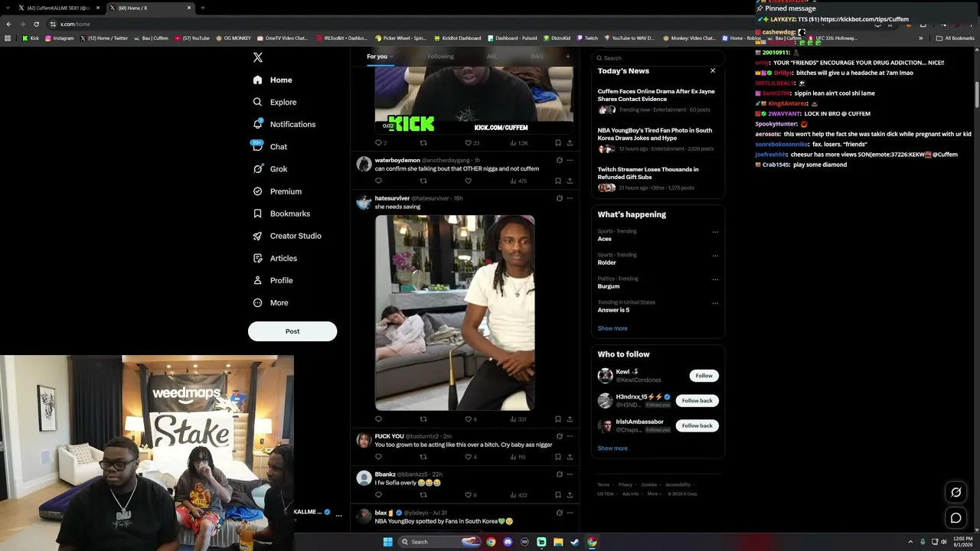This screenshot has height=551, width=980.
Task: Open the Kick bookmark in bookmarks bar
Action: point(30,38)
